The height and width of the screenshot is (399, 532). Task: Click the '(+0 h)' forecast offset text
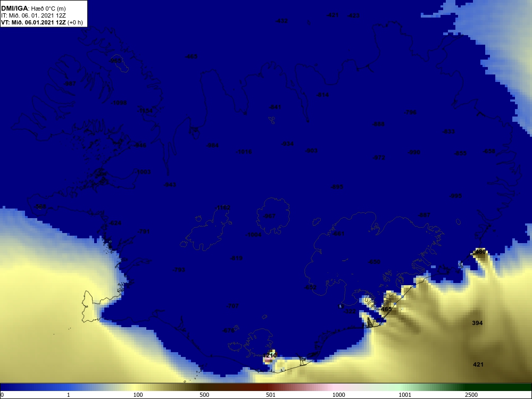[75, 22]
